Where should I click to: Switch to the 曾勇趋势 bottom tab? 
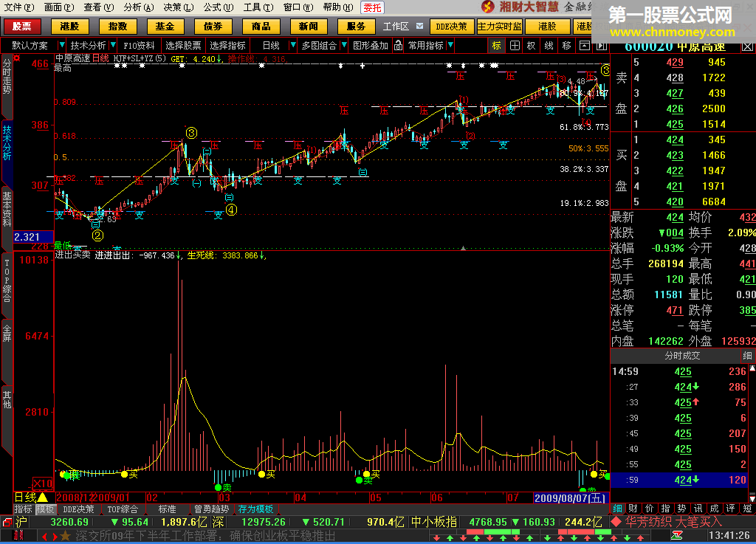[211, 509]
